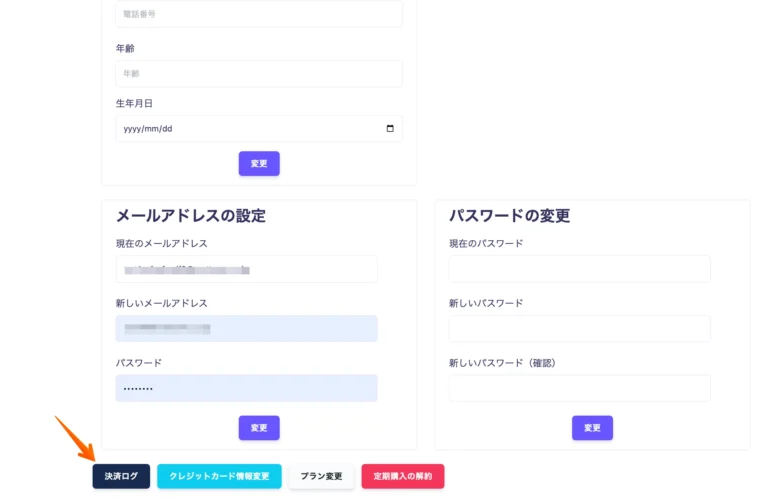Screen dimensions: 768x500
Task: Focus the 年齢 age input box
Action: pos(258,74)
